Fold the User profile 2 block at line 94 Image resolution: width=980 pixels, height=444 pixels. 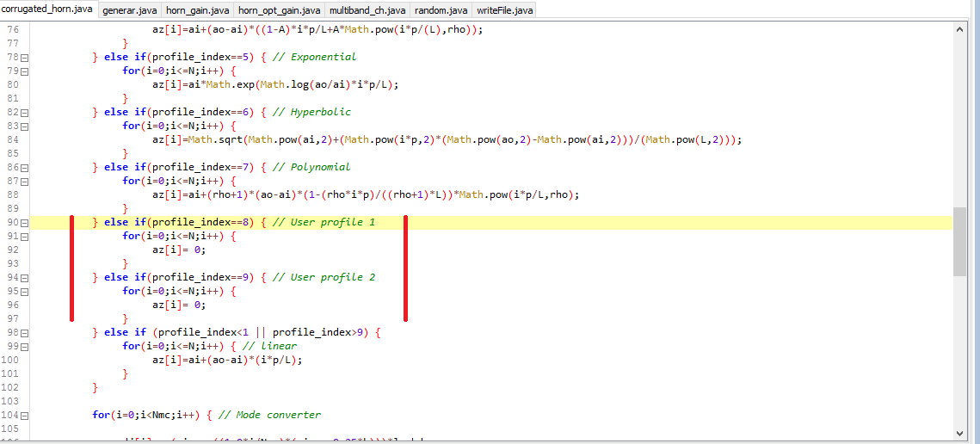(x=24, y=278)
